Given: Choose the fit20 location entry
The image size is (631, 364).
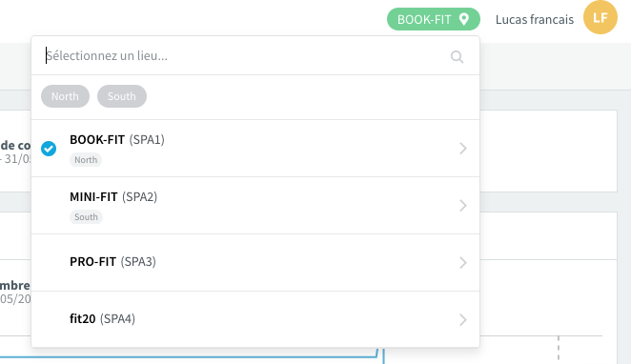Looking at the screenshot, I should (255, 319).
